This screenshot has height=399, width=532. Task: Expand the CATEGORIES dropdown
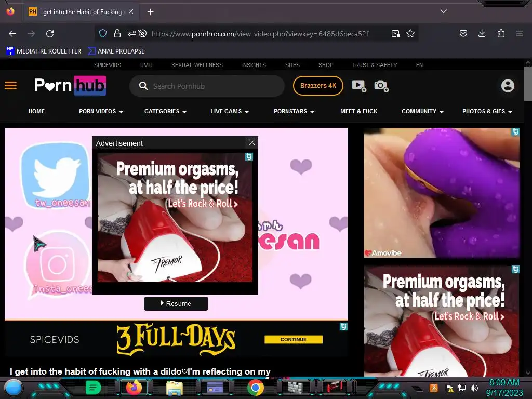(166, 111)
